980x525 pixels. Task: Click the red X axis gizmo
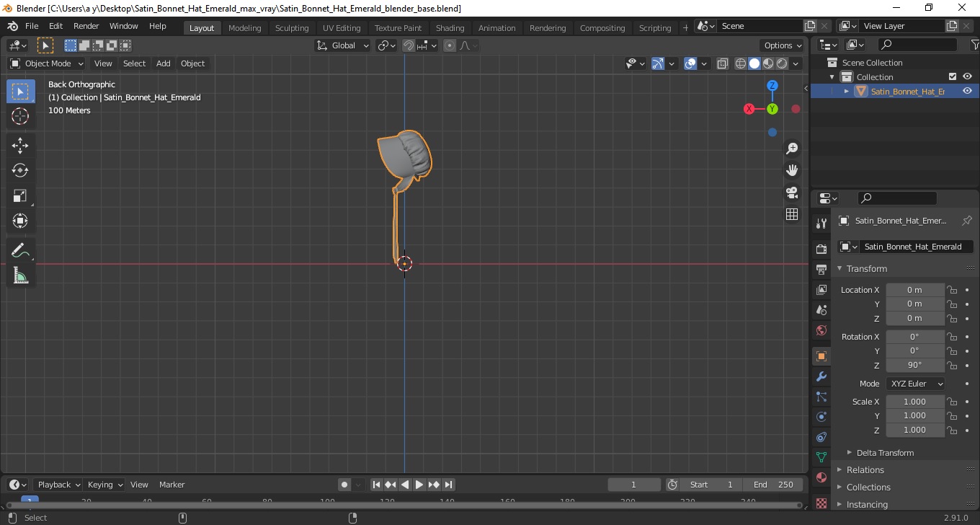(x=749, y=109)
